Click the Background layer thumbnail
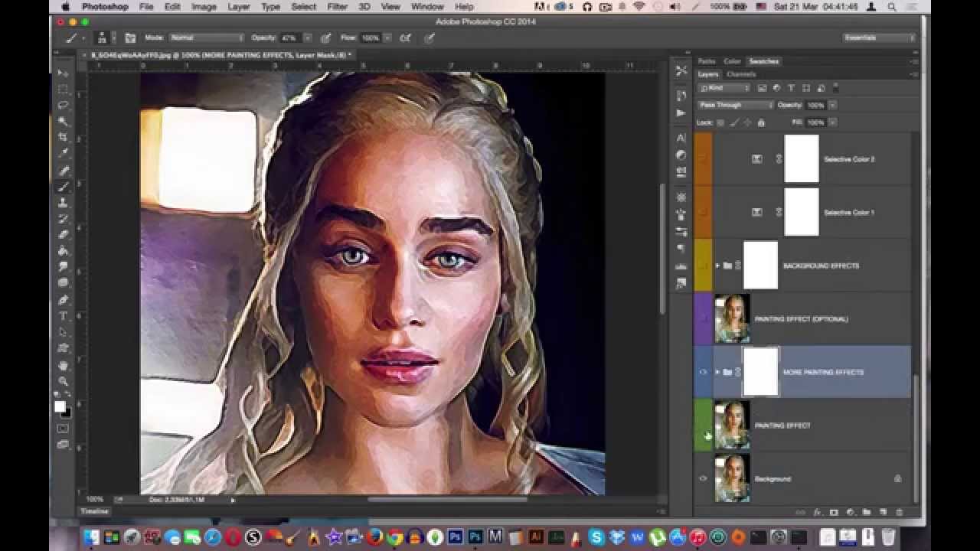The height and width of the screenshot is (551, 980). tap(733, 479)
